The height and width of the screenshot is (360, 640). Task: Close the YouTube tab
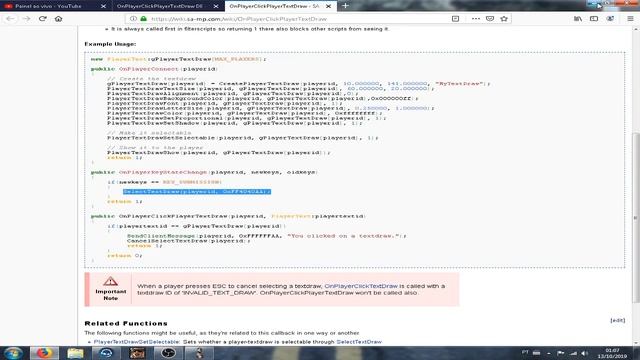(103, 6)
